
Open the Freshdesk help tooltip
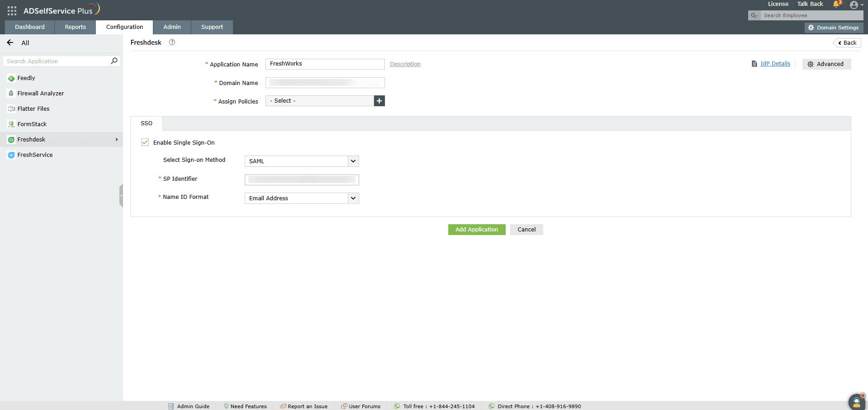(x=171, y=42)
